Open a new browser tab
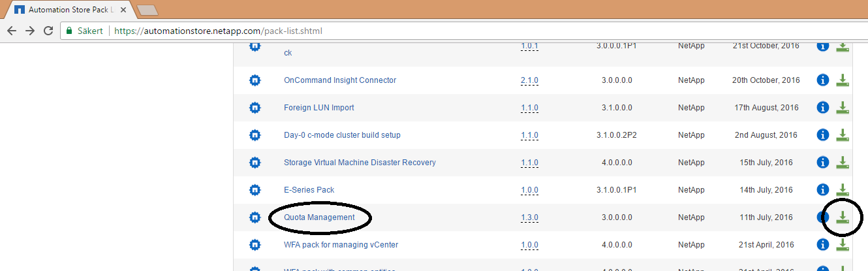Screen dimensions: 868x271 click(x=147, y=10)
